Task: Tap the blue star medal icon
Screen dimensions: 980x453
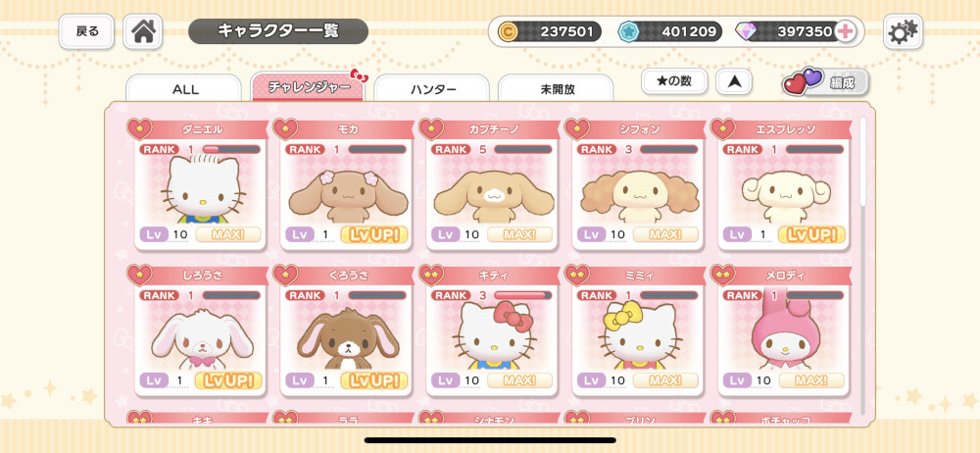Action: (x=628, y=31)
